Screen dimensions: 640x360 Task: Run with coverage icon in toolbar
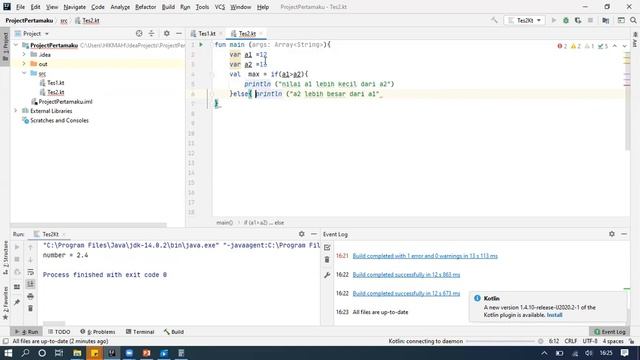(578, 20)
